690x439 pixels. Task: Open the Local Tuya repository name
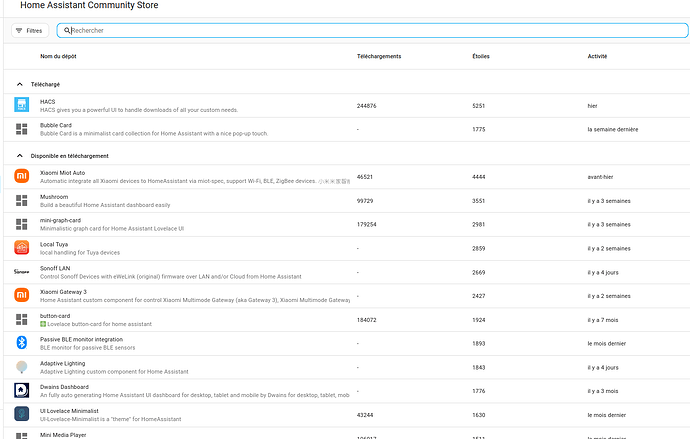click(x=54, y=245)
